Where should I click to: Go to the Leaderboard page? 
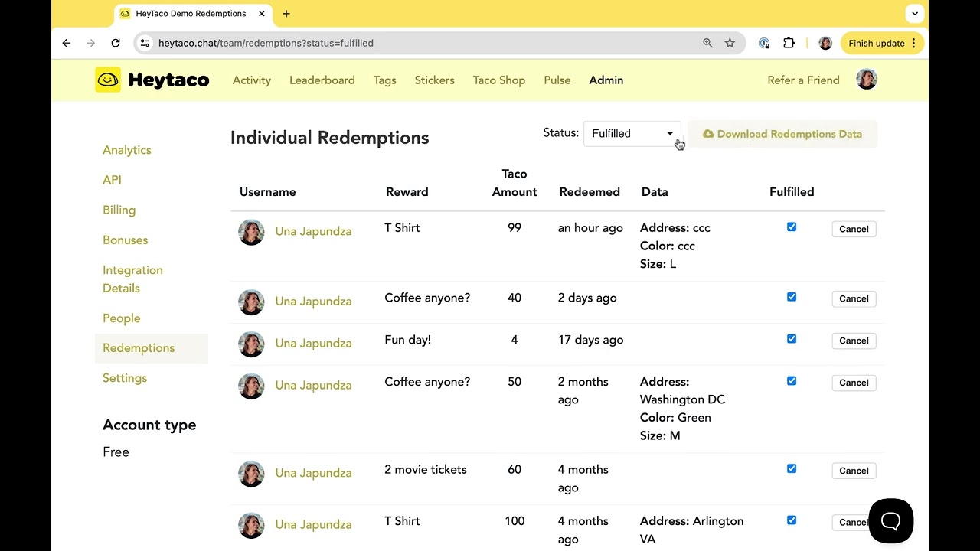click(x=322, y=80)
